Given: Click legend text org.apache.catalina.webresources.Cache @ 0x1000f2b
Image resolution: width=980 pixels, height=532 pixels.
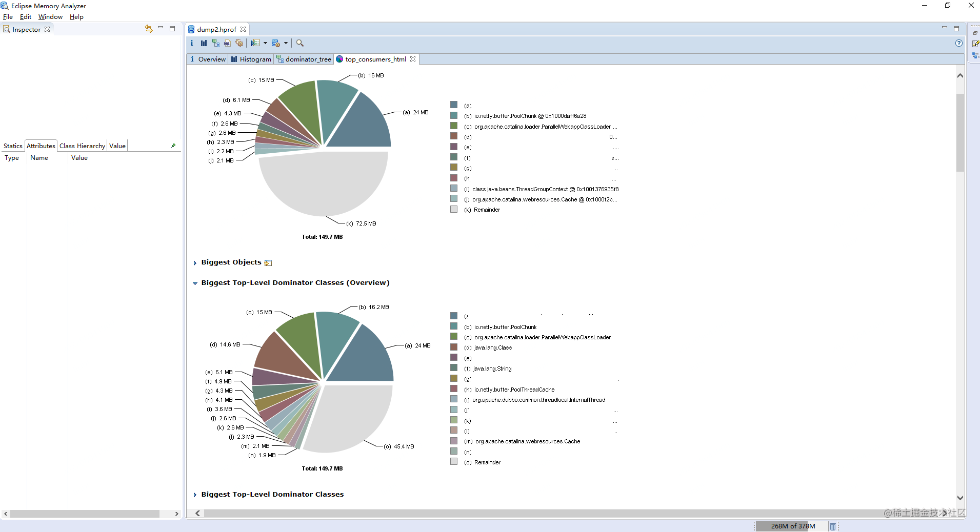Looking at the screenshot, I should 545,200.
